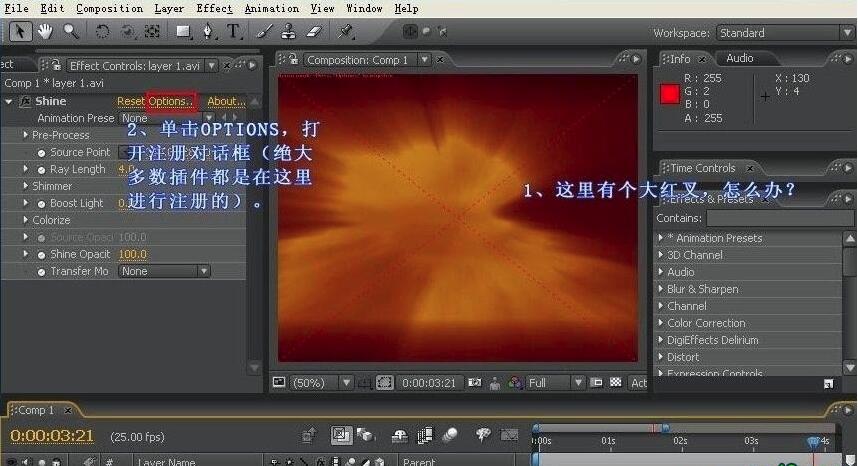Select the Brush tool
The height and width of the screenshot is (466, 858).
coord(264,31)
